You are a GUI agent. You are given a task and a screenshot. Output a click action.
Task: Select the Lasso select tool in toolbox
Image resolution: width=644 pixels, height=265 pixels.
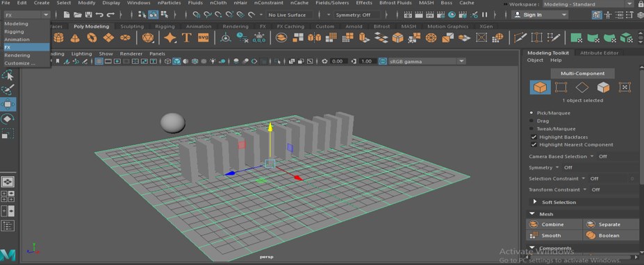(8, 75)
